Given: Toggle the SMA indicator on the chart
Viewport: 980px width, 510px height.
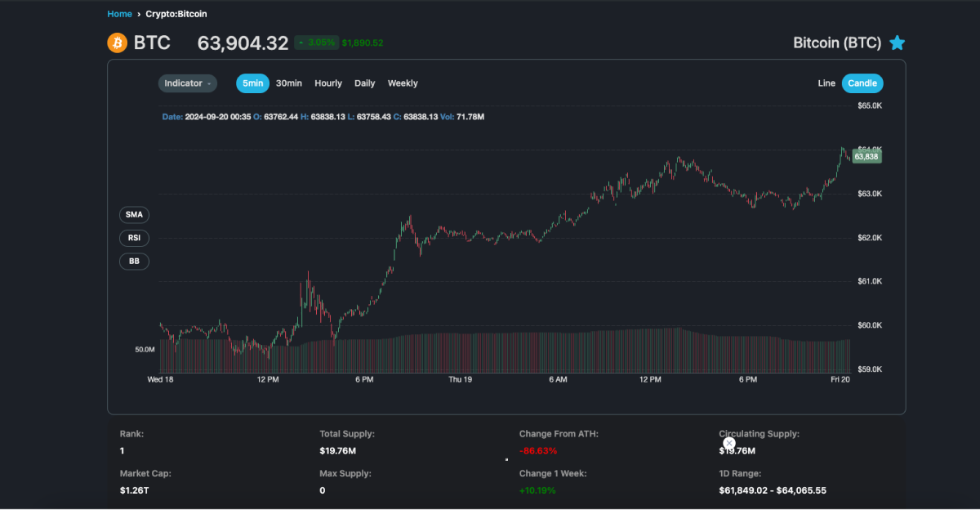Looking at the screenshot, I should tap(134, 214).
